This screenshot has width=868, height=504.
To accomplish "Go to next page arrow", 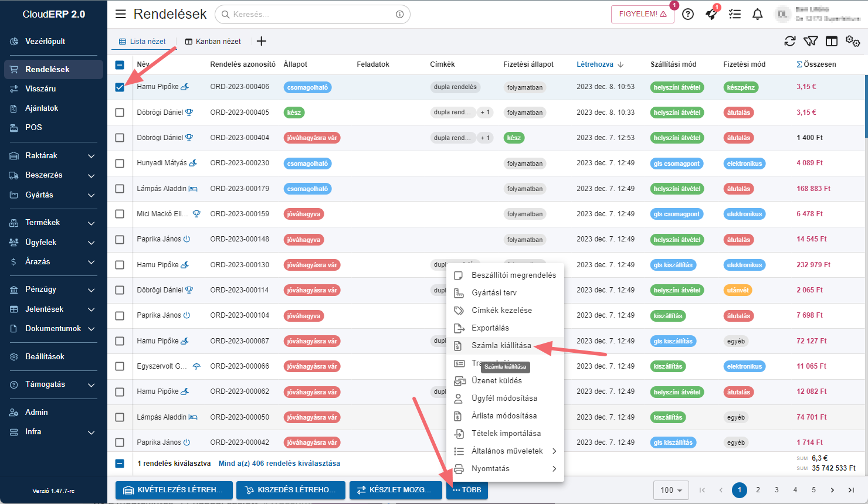I will coord(832,490).
